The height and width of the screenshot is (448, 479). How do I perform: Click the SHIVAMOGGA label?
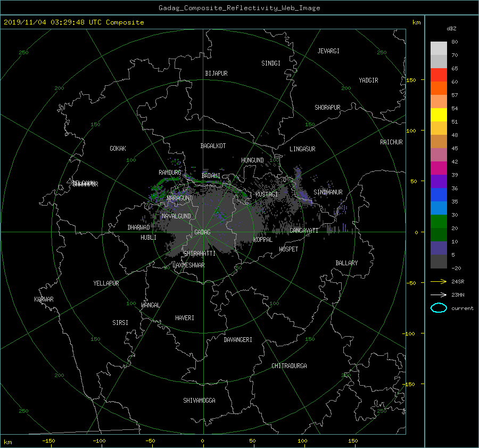coord(199,401)
